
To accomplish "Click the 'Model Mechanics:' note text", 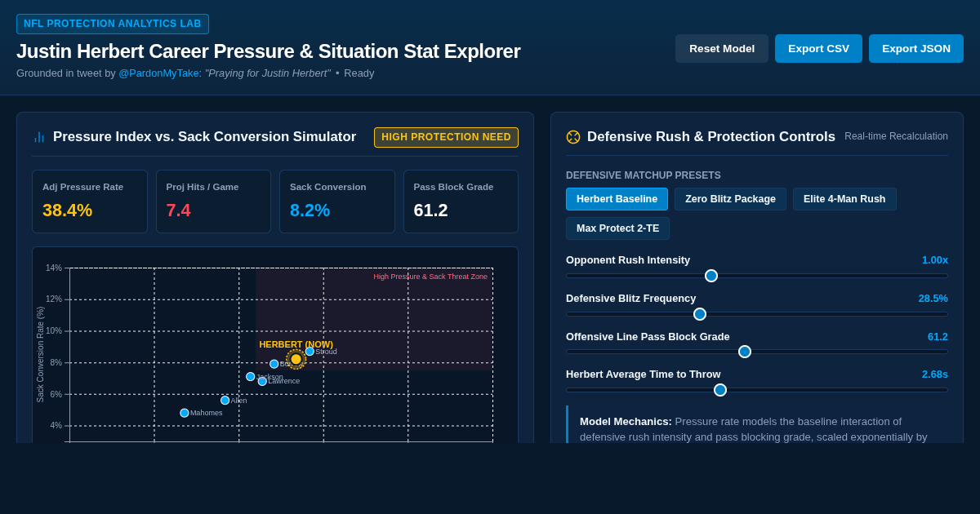I will click(626, 421).
